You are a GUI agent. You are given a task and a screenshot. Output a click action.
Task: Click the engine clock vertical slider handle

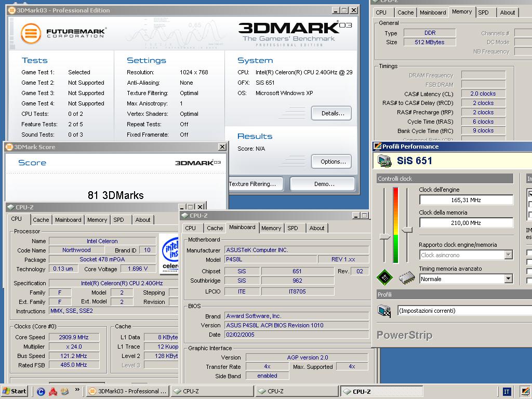pyautogui.click(x=384, y=236)
